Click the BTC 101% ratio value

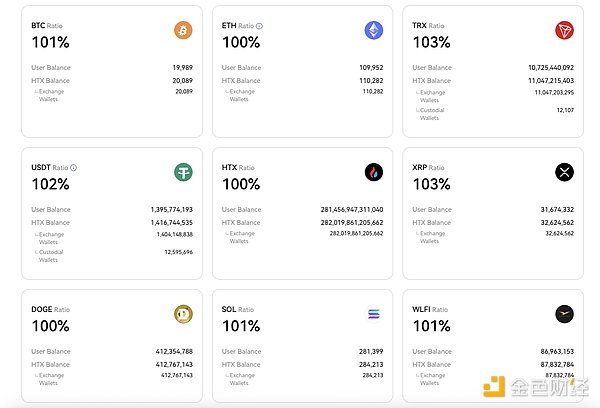click(x=50, y=43)
